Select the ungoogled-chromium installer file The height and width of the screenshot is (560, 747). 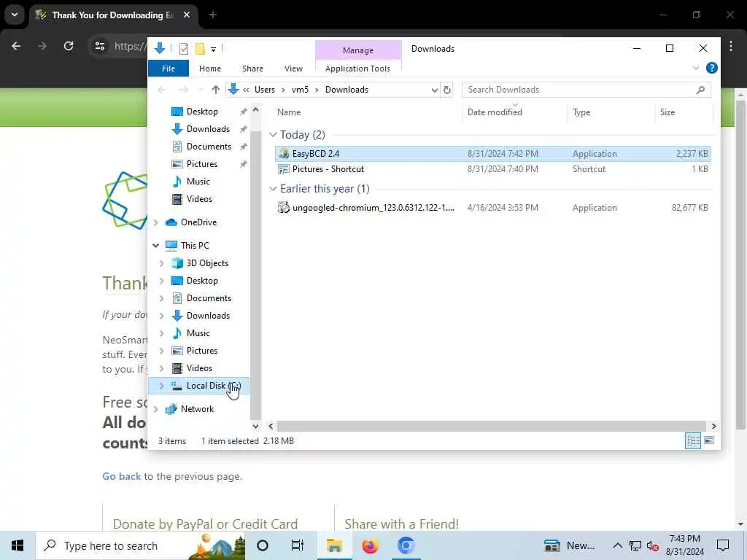[x=492, y=208]
